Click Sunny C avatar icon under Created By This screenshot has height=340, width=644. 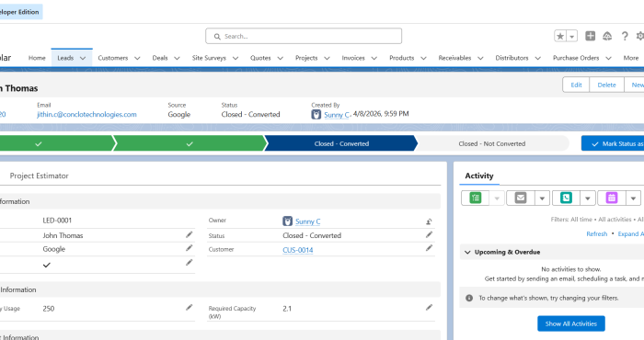tap(316, 115)
